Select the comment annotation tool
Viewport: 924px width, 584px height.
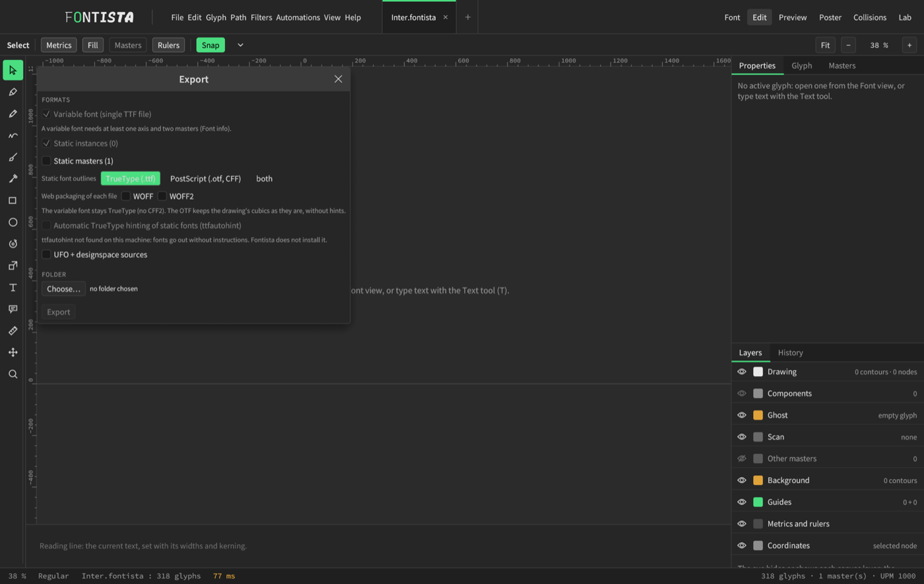[13, 309]
